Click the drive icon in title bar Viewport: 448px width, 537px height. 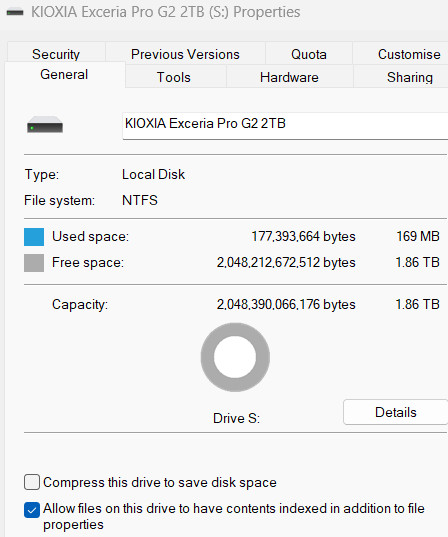pyautogui.click(x=15, y=12)
